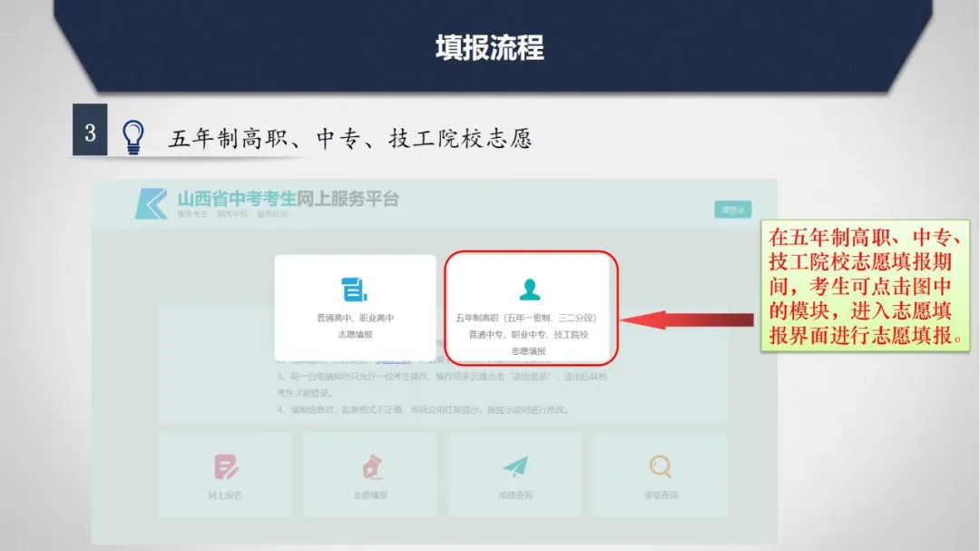
Task: Select the bottom 志愿填报 text label
Action: click(370, 496)
